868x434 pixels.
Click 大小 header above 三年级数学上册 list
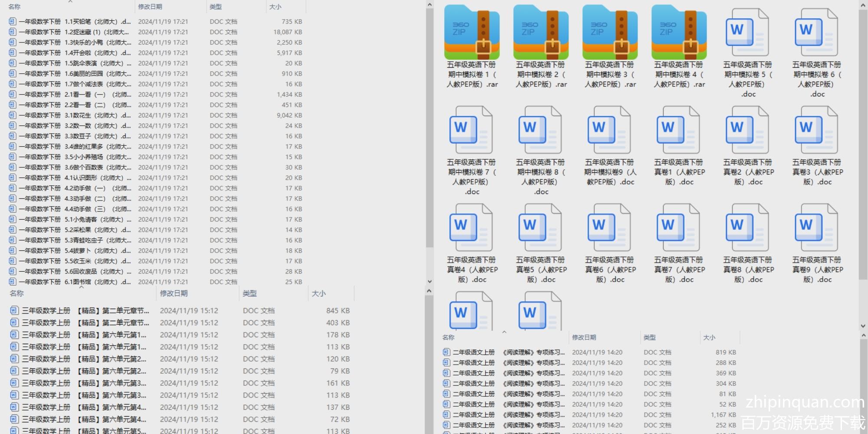[x=319, y=293]
